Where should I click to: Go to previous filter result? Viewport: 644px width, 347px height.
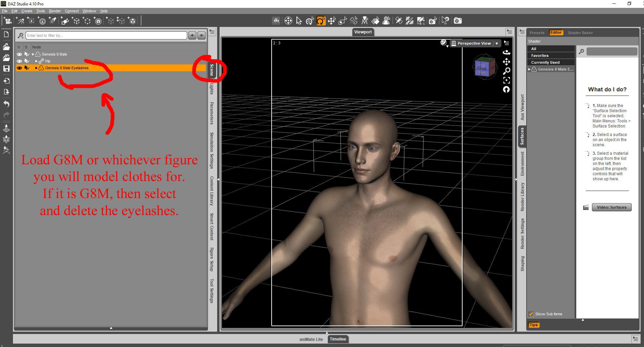pyautogui.click(x=192, y=35)
